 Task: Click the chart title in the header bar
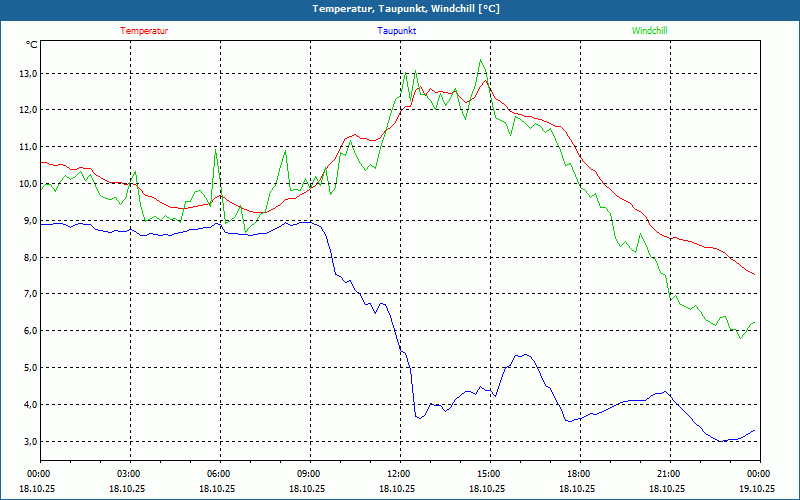pyautogui.click(x=400, y=9)
